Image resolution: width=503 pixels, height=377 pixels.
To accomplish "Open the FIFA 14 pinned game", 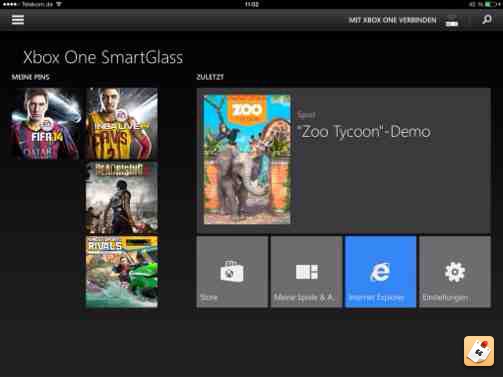I will click(x=46, y=124).
